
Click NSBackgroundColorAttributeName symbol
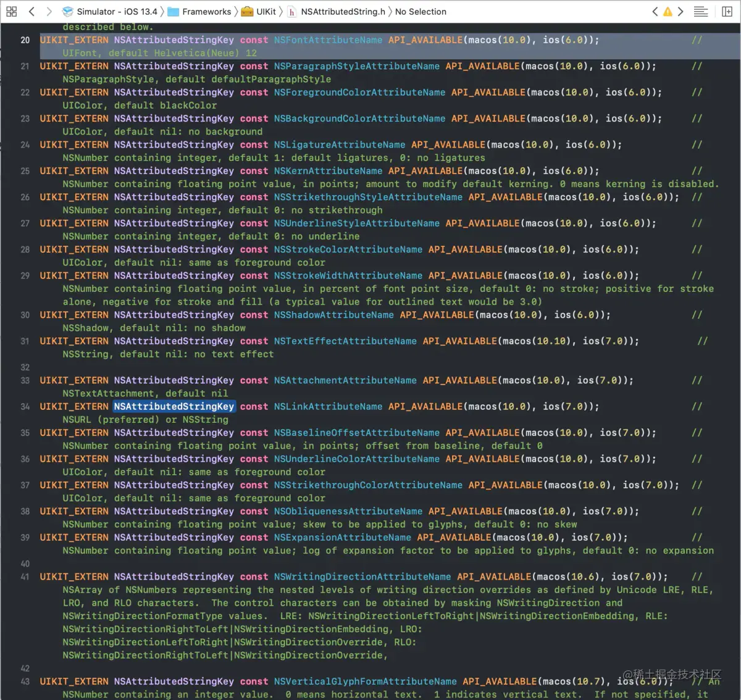pyautogui.click(x=359, y=119)
